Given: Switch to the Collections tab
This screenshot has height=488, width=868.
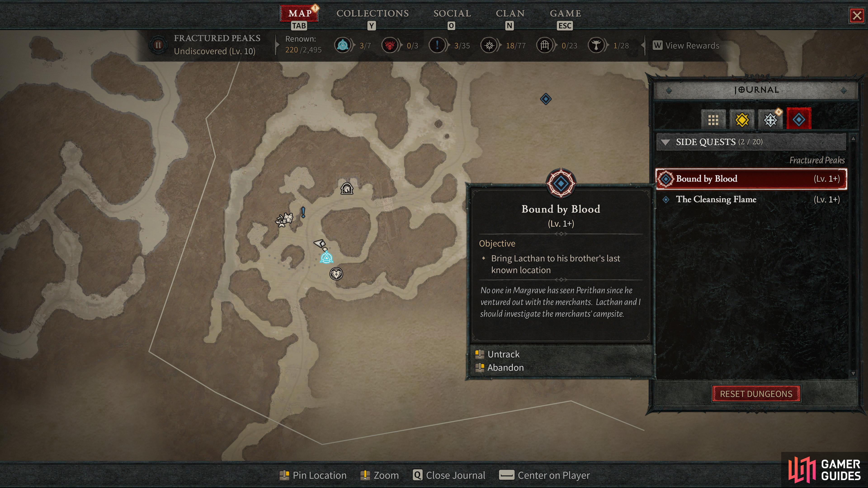Looking at the screenshot, I should click(372, 14).
